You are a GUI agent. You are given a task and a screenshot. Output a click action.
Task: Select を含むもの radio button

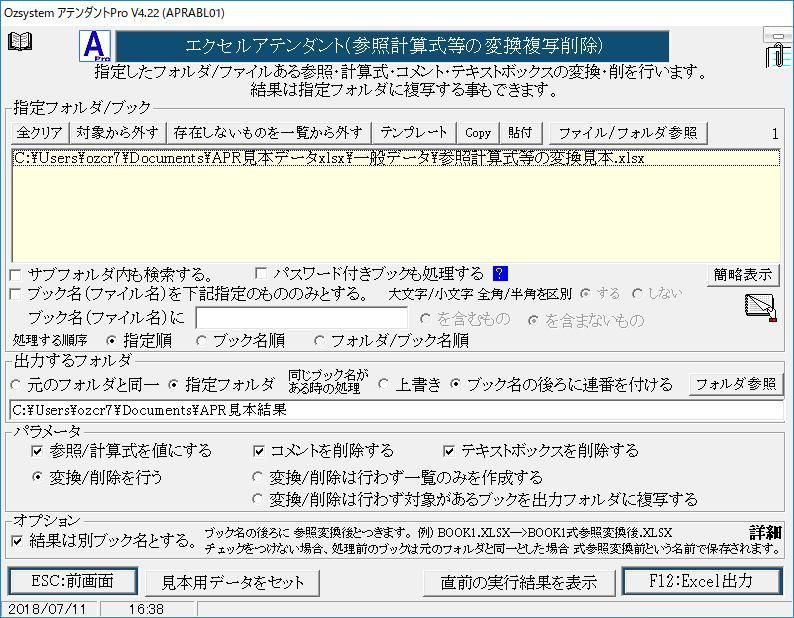[x=426, y=319]
